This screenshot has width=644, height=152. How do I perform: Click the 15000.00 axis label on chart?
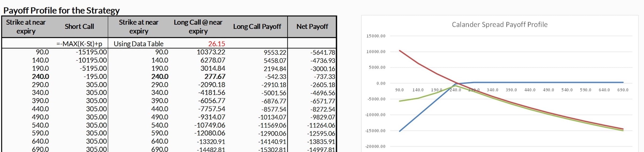376,36
